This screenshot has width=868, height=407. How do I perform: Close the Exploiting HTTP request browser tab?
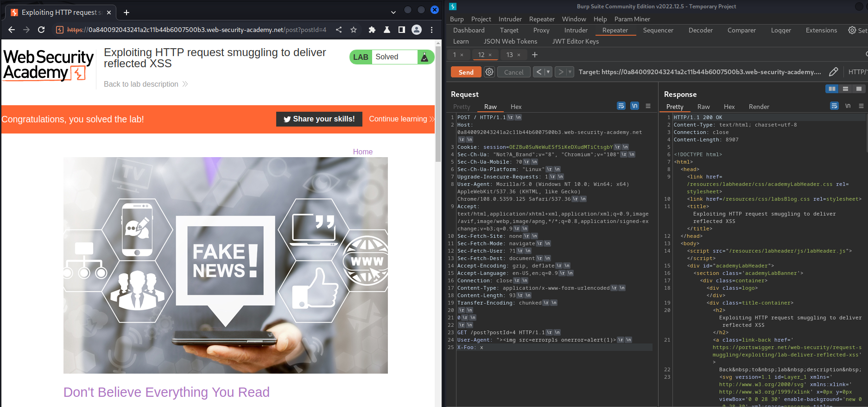pyautogui.click(x=109, y=13)
